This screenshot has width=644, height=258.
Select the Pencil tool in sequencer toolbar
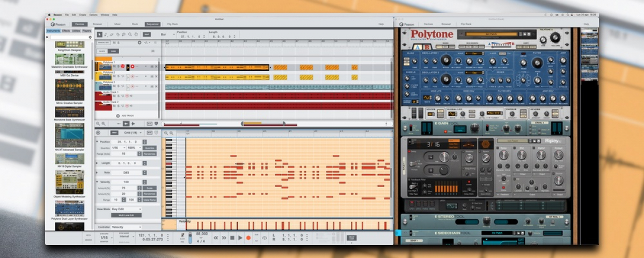coord(106,34)
